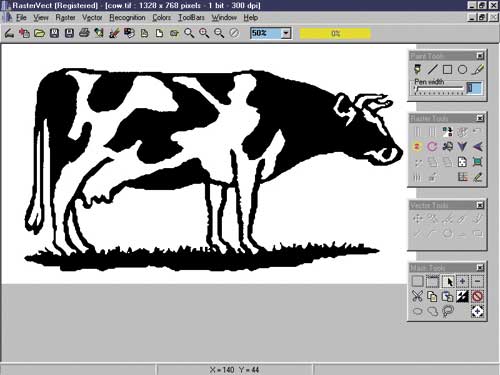Close the Paint Tools floating panel
This screenshot has height=375, width=500.
coord(480,56)
